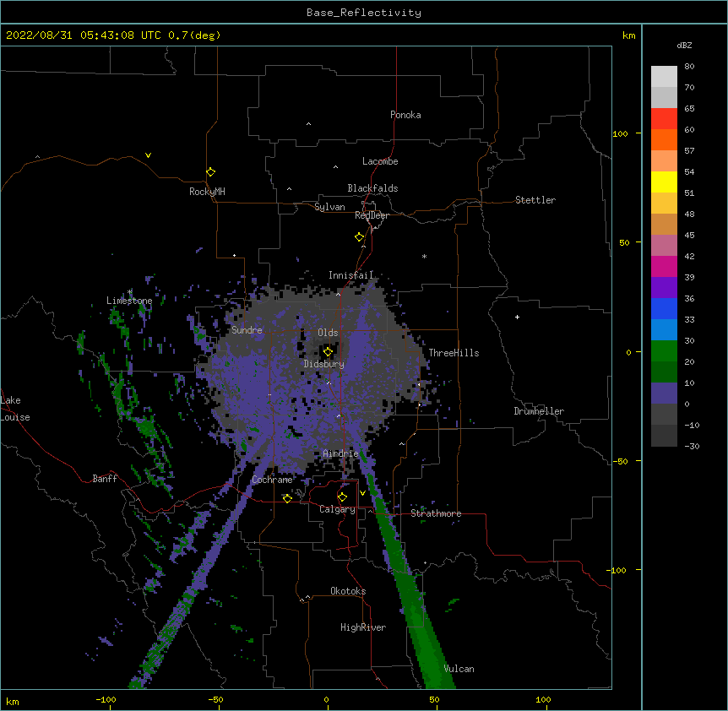The width and height of the screenshot is (728, 711).
Task: Click the Blackfalds city label
Action: [372, 188]
